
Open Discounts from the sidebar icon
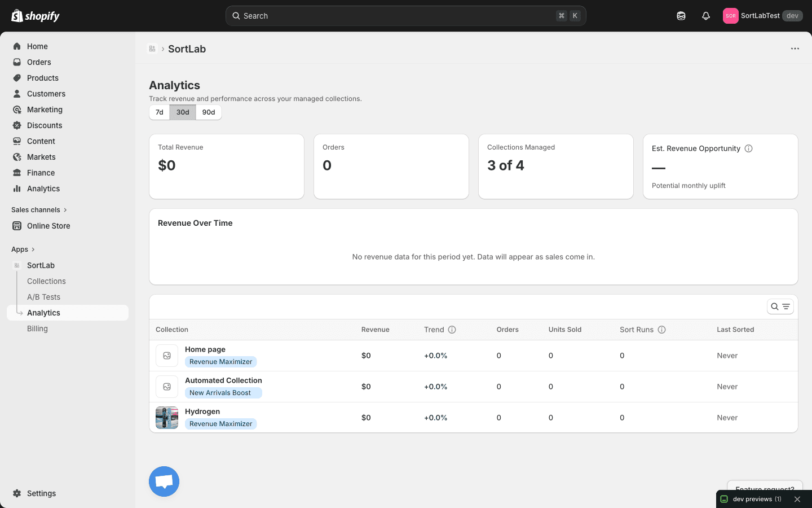(16, 125)
